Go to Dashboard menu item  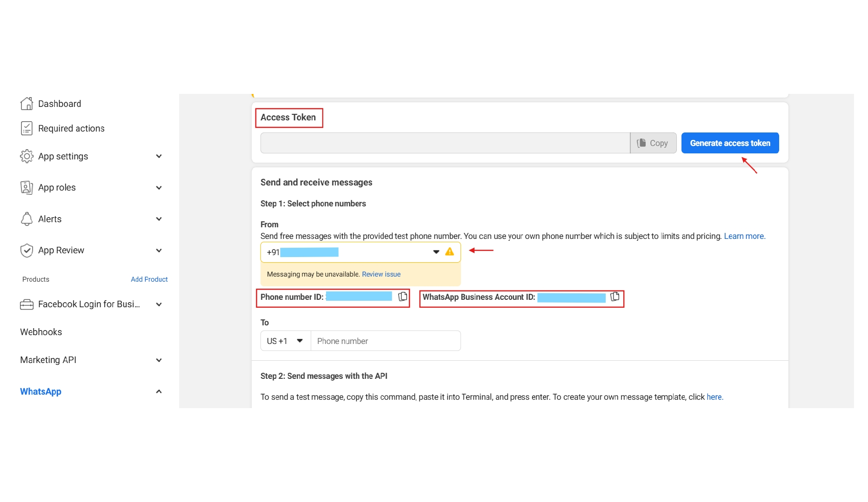pyautogui.click(x=60, y=104)
